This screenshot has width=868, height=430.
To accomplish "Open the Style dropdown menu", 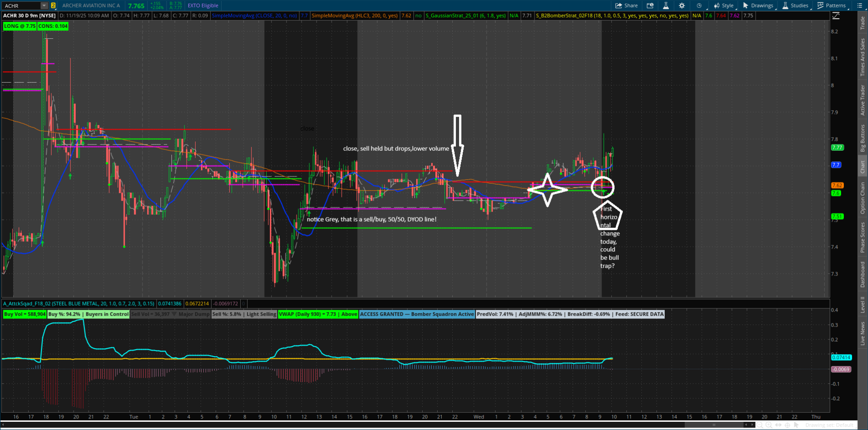I will pyautogui.click(x=724, y=5).
